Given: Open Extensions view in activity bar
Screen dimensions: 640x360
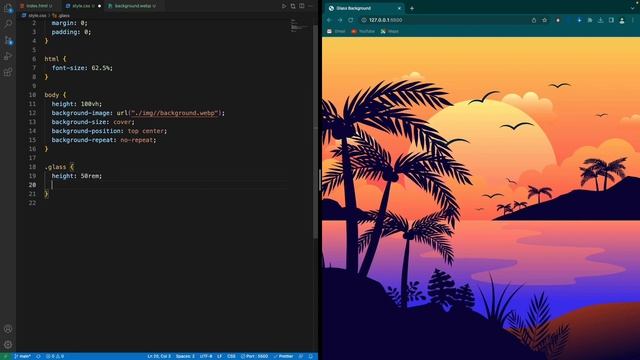Looking at the screenshot, I should (8, 72).
